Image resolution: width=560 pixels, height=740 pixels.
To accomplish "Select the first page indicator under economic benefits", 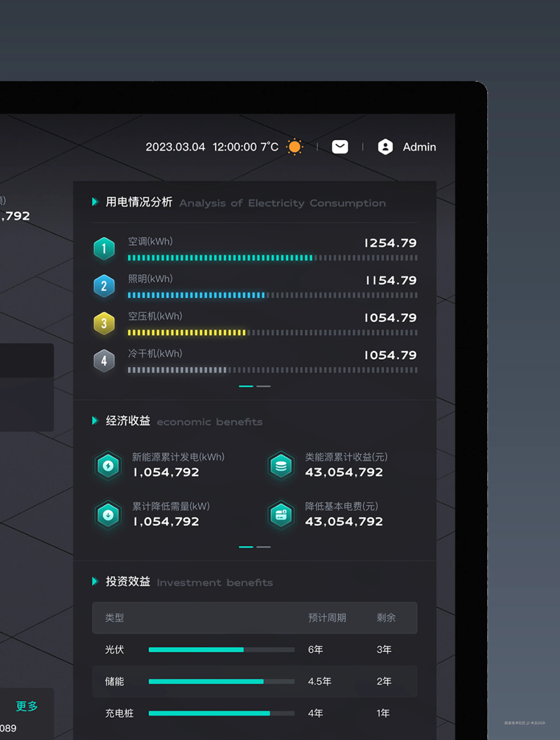I will pyautogui.click(x=246, y=547).
